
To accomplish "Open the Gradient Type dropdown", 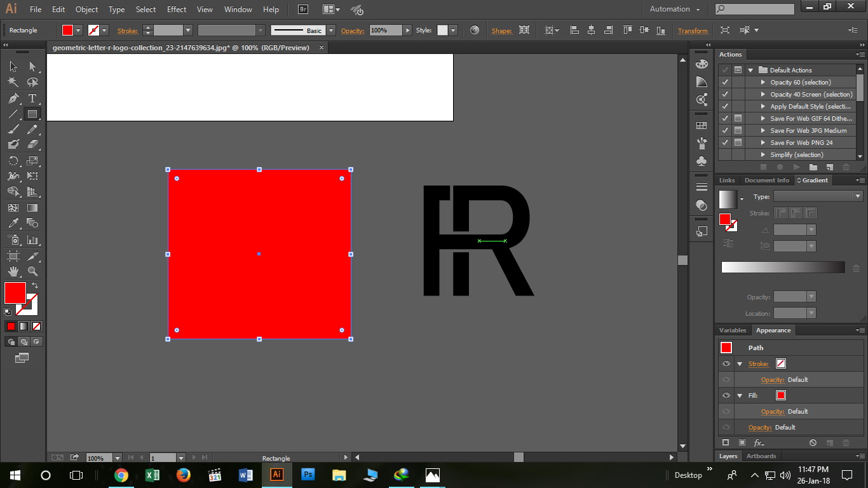I will click(x=858, y=196).
